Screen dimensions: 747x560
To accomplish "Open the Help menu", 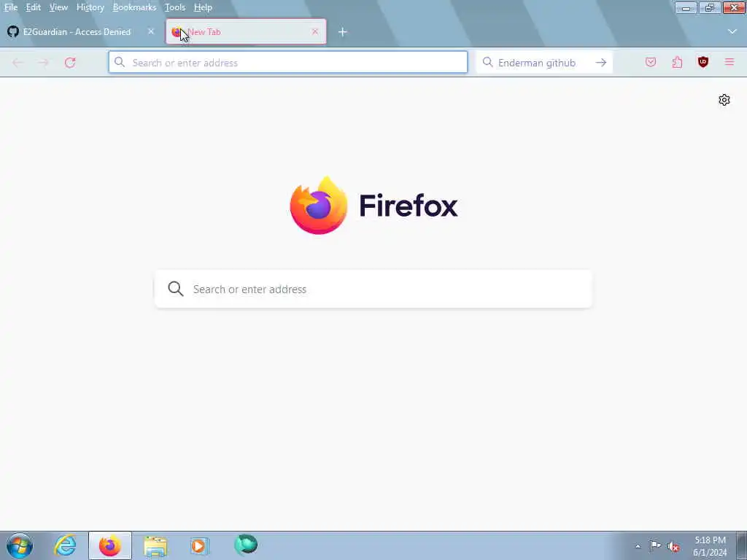I will pos(203,7).
